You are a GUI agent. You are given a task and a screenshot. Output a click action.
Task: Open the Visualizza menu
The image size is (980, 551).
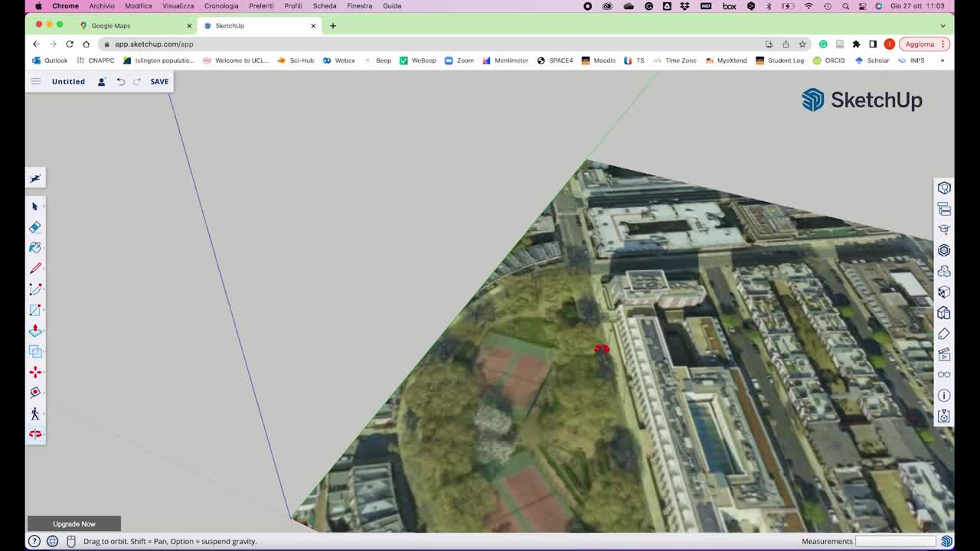178,6
